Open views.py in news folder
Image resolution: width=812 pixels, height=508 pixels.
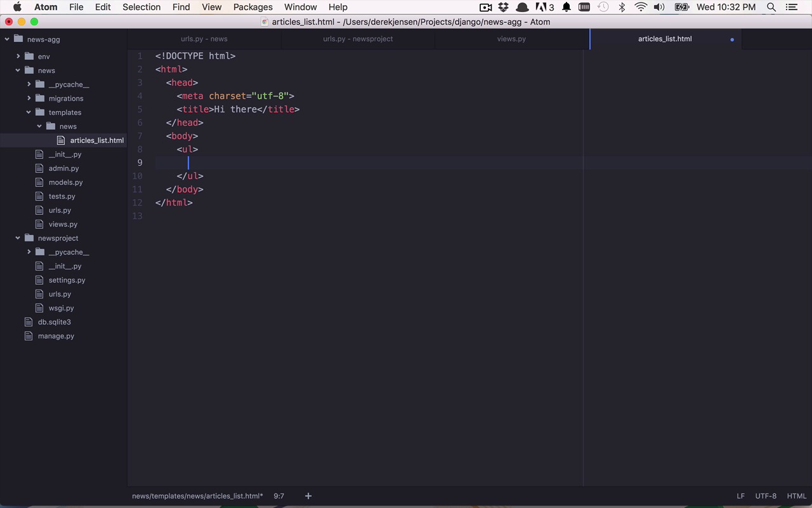click(x=63, y=224)
